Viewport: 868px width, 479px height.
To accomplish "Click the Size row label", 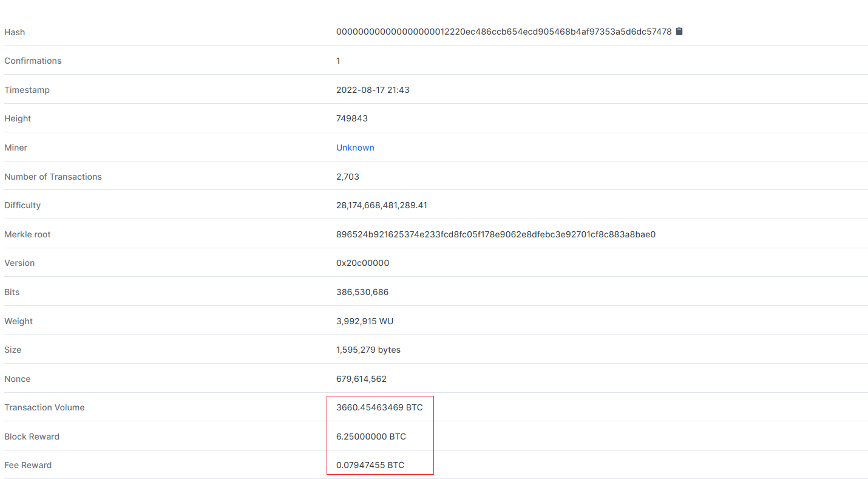I will point(13,350).
